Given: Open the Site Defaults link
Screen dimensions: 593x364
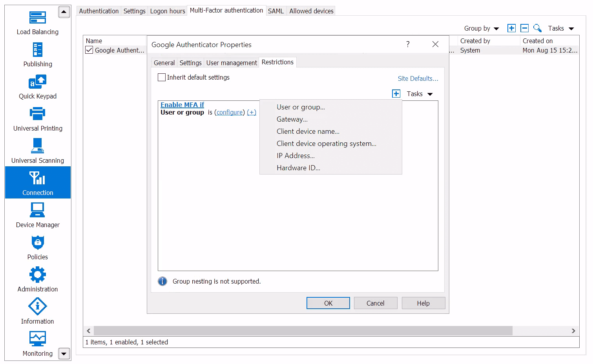Looking at the screenshot, I should [418, 78].
